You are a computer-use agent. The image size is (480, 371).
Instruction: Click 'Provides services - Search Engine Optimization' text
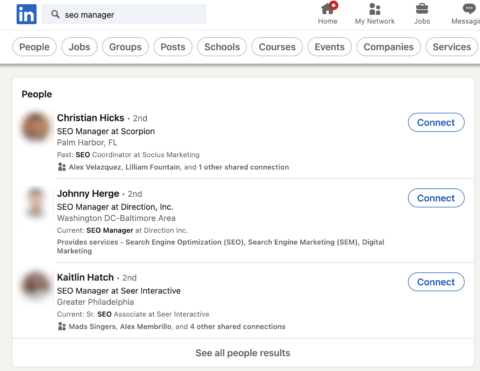coord(220,246)
